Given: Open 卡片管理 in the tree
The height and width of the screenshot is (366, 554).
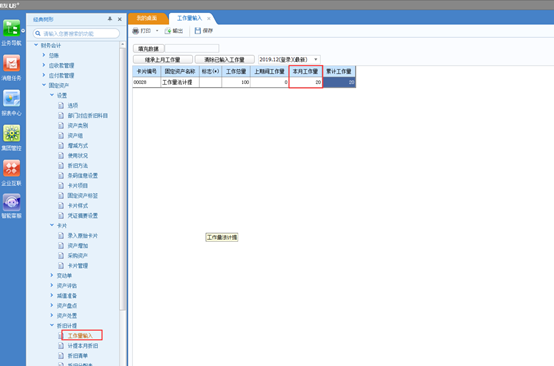Looking at the screenshot, I should pos(78,266).
